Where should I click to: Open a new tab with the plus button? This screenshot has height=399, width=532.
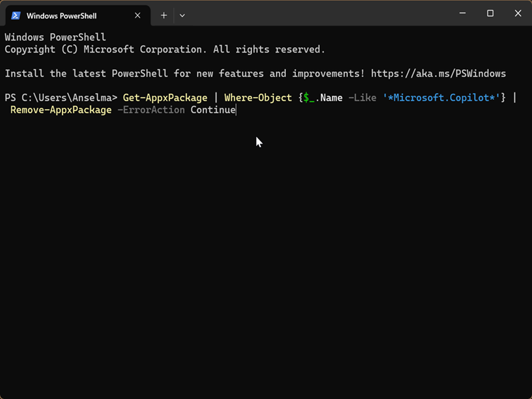click(164, 15)
